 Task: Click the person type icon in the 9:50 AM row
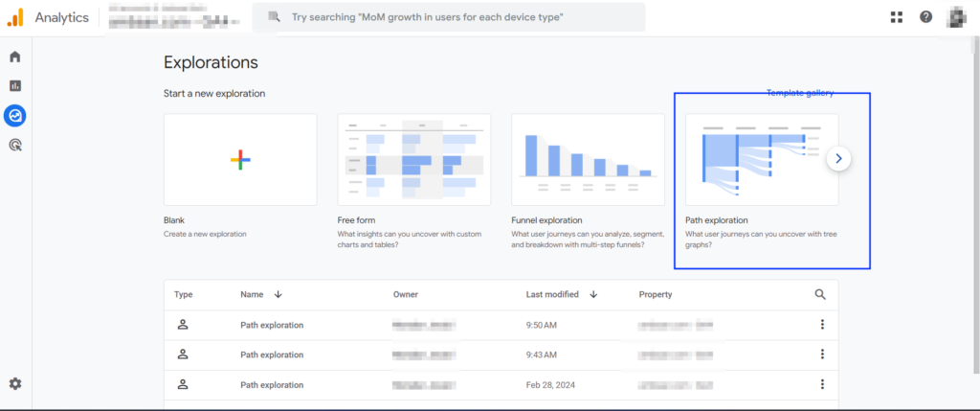(x=183, y=324)
